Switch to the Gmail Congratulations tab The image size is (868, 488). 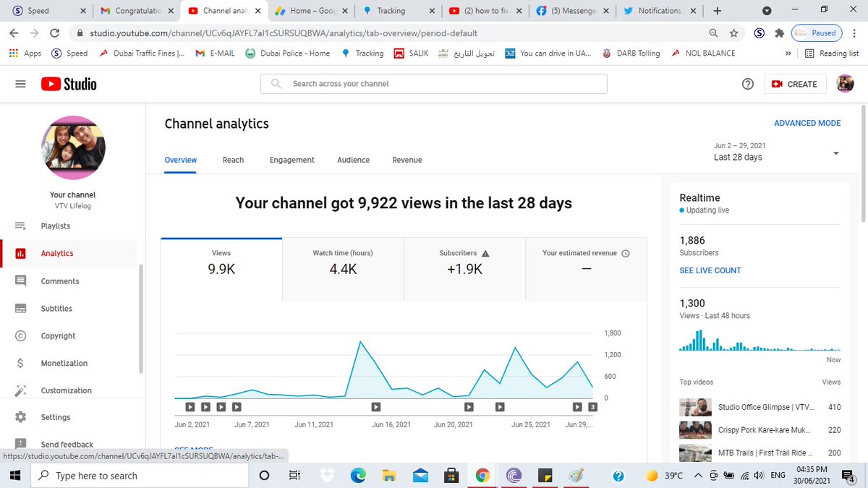(x=137, y=11)
